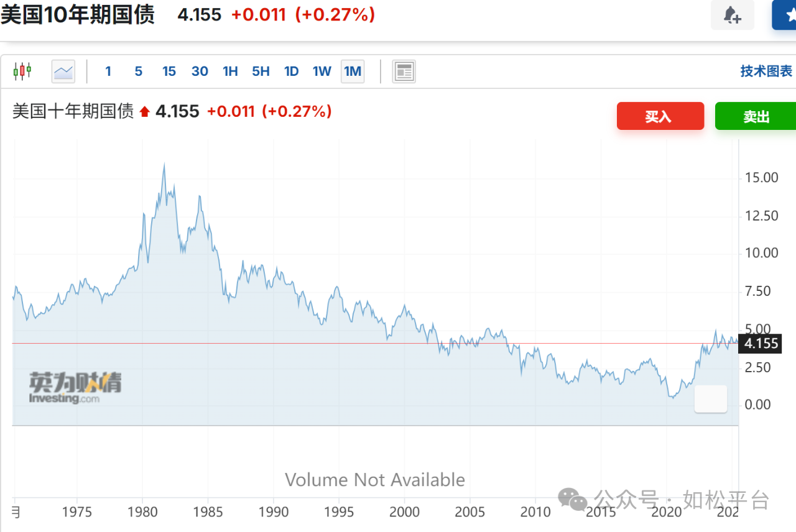The image size is (796, 532).
Task: Select the 1M monthly timeframe
Action: (x=353, y=71)
